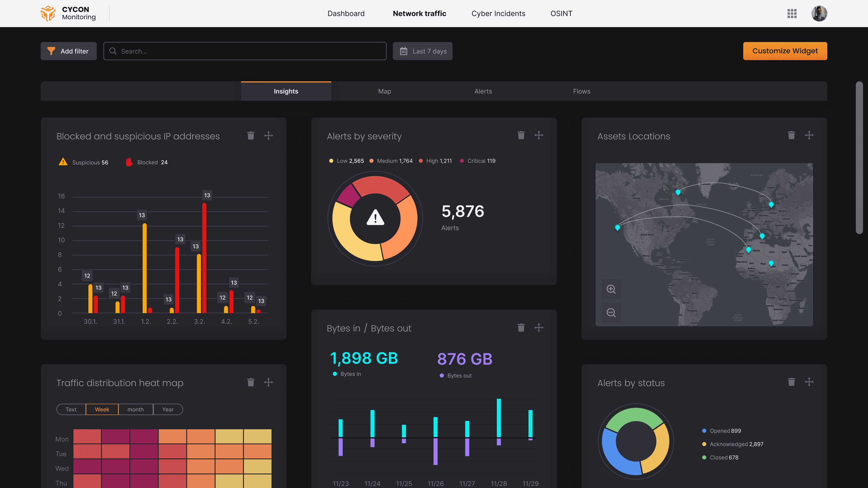The width and height of the screenshot is (868, 488).
Task: Open the apps grid menu
Action: point(792,14)
